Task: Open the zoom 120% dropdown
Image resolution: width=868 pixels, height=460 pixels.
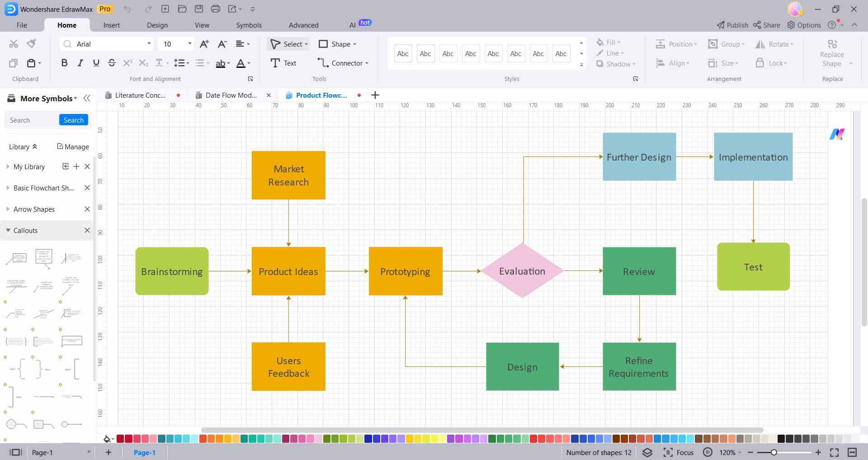Action: click(740, 453)
